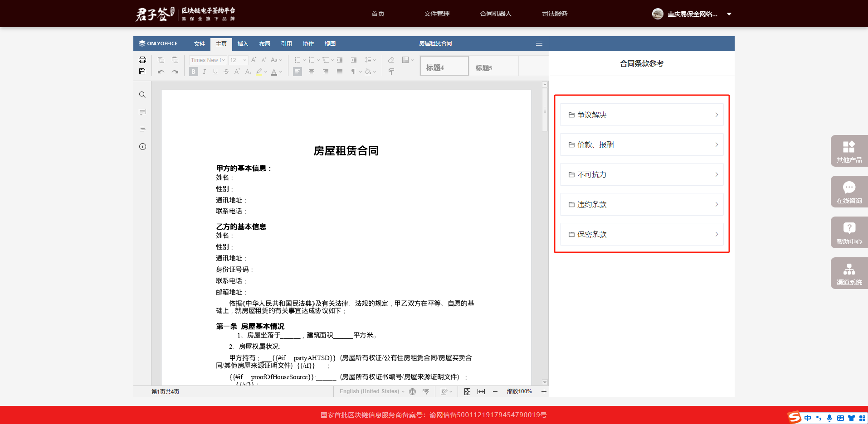
Task: Copy style with the paint roller icon
Action: point(391,72)
